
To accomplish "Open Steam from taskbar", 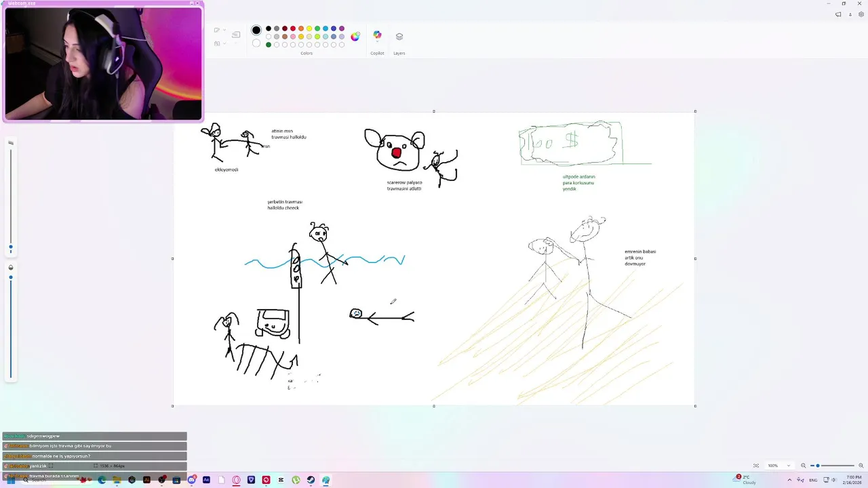I will tap(311, 480).
